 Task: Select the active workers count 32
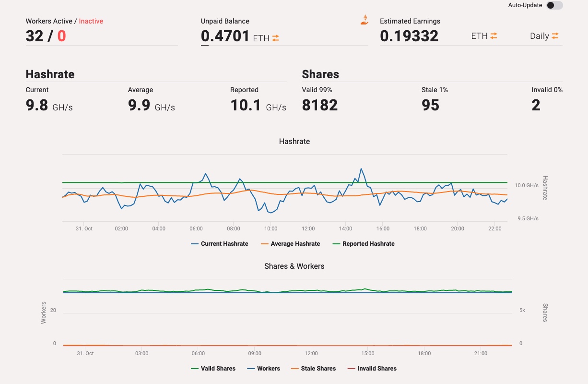click(x=35, y=36)
